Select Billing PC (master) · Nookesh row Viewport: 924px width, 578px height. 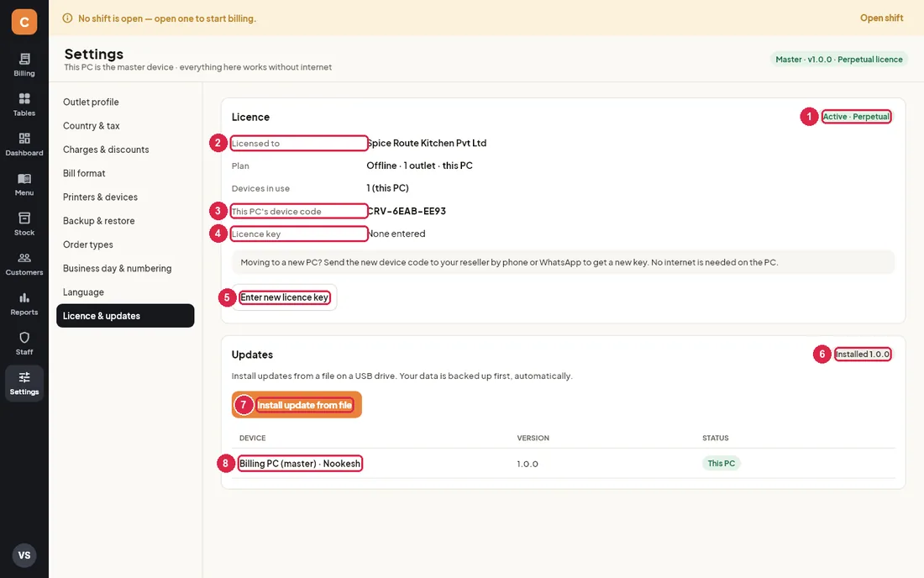click(563, 464)
